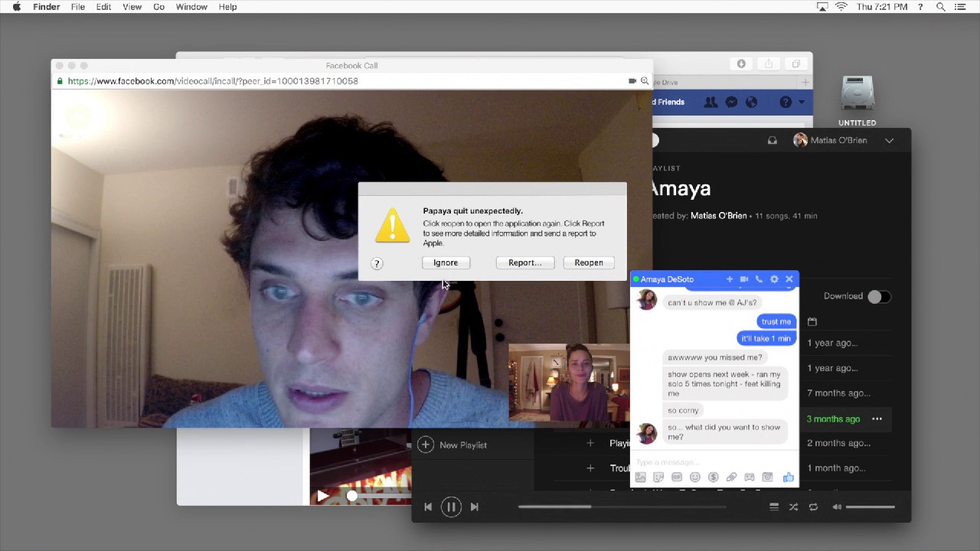Click the Matias O'Brien creator link under Amaya
The width and height of the screenshot is (980, 551).
[718, 216]
